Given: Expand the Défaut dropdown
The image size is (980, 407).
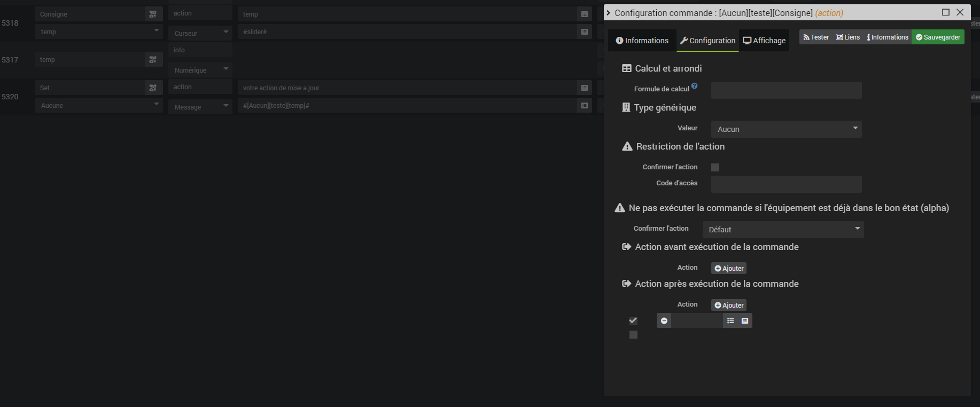Looking at the screenshot, I should point(783,230).
